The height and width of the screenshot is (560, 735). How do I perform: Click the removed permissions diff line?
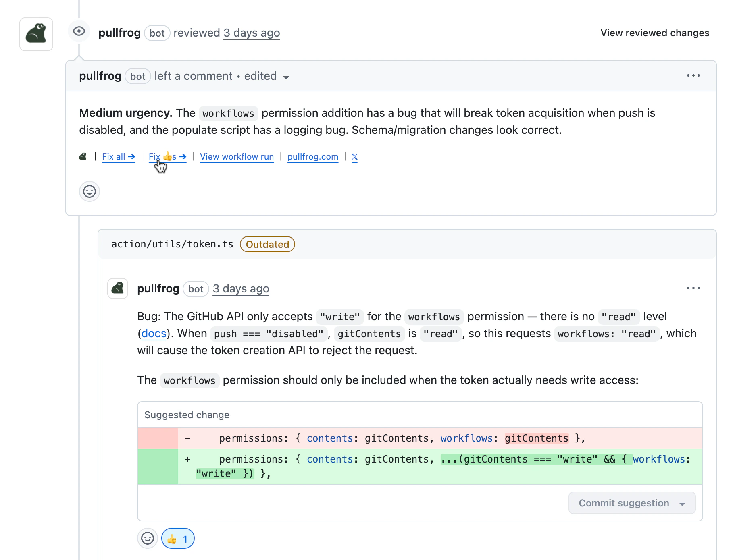coord(420,438)
